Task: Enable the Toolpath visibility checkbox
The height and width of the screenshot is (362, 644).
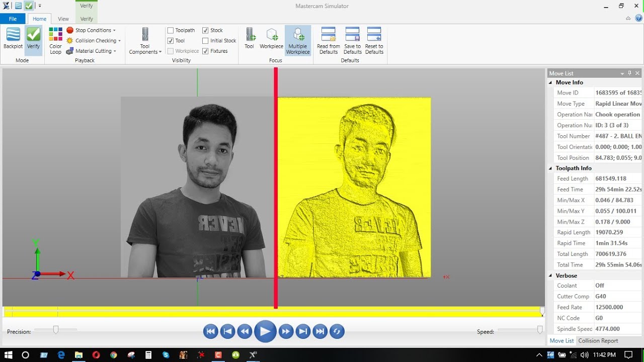Action: coord(171,30)
